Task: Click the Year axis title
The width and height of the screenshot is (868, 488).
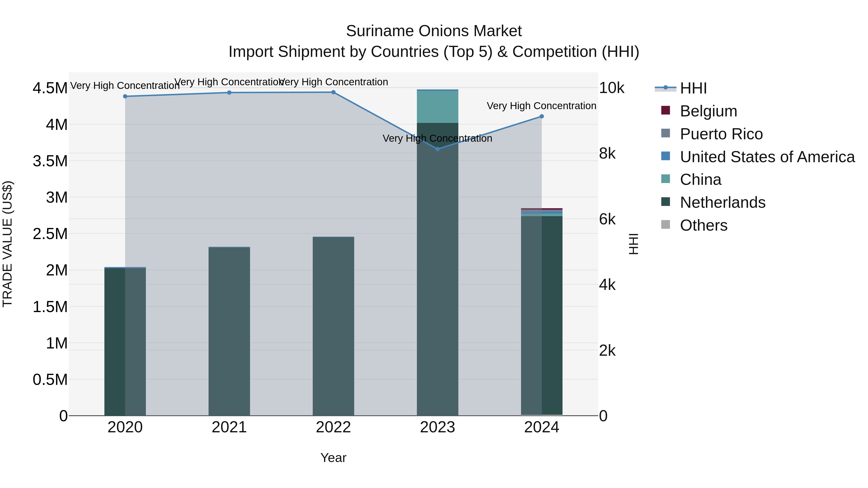Action: [x=333, y=458]
